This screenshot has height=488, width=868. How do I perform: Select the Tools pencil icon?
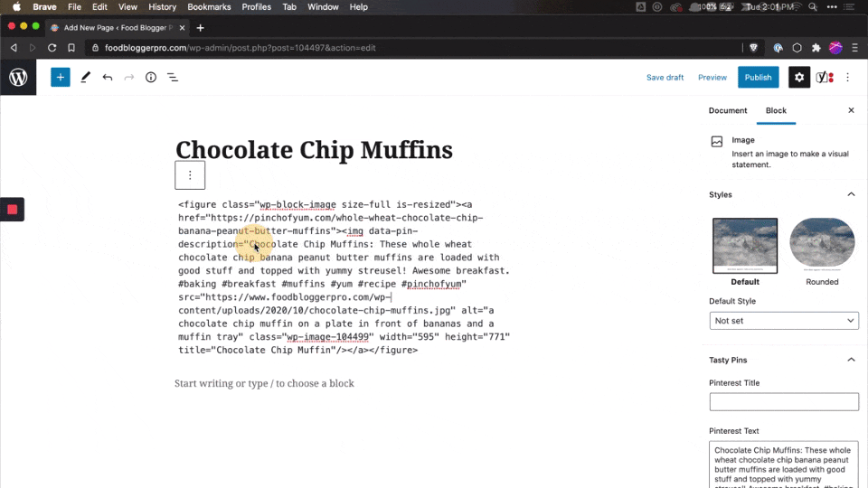tap(85, 78)
